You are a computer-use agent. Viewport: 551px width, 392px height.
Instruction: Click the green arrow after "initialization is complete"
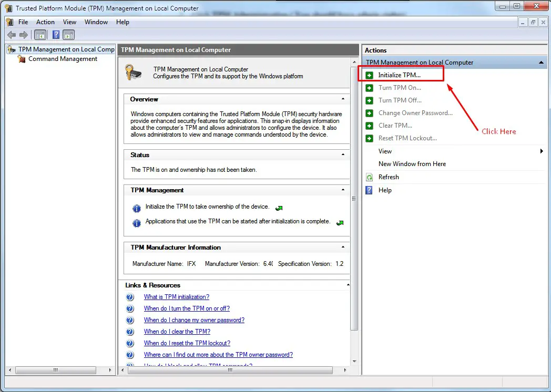[340, 223]
